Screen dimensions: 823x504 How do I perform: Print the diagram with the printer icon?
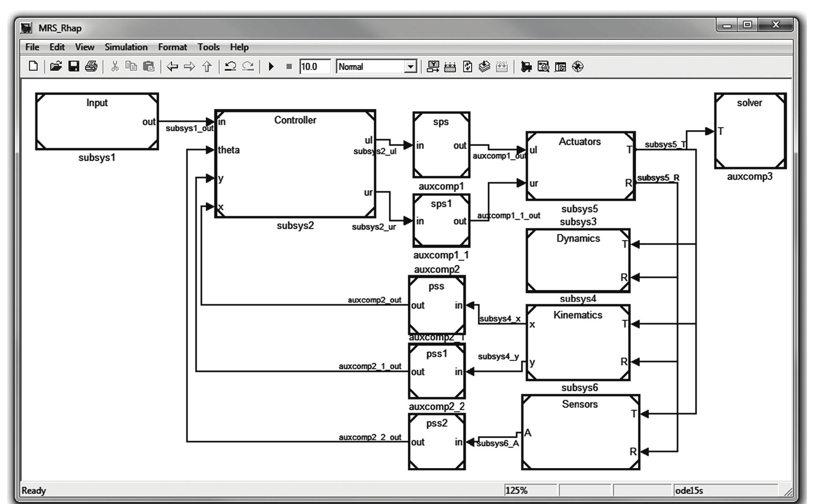click(x=91, y=66)
